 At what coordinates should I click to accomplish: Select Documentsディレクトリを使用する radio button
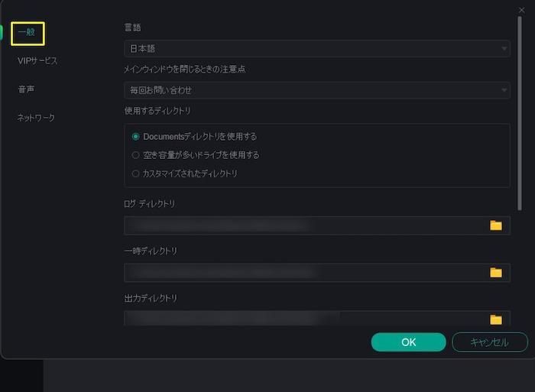tap(135, 137)
